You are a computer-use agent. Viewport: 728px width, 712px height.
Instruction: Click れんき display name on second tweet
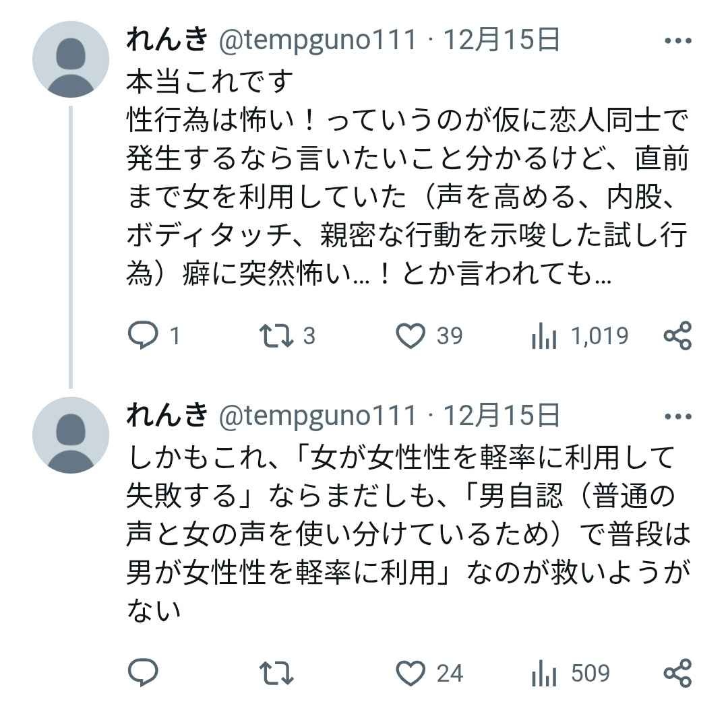tap(166, 416)
